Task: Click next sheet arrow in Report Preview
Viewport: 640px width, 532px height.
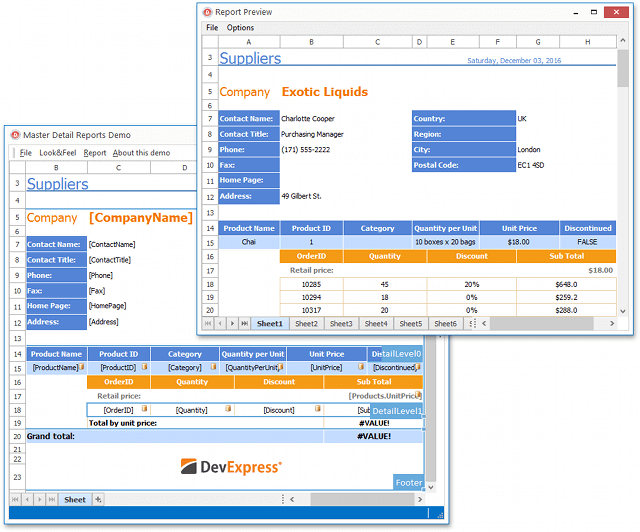Action: pyautogui.click(x=233, y=324)
